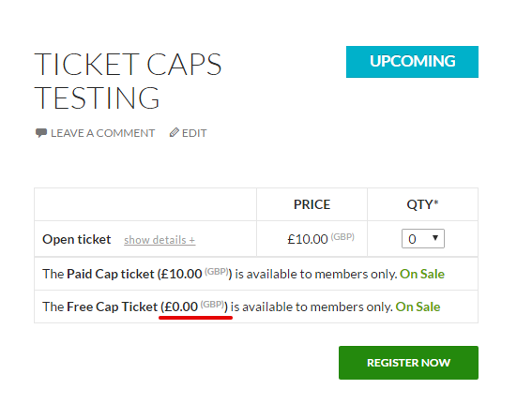The width and height of the screenshot is (532, 404).
Task: Click the Register Now button
Action: tap(408, 363)
